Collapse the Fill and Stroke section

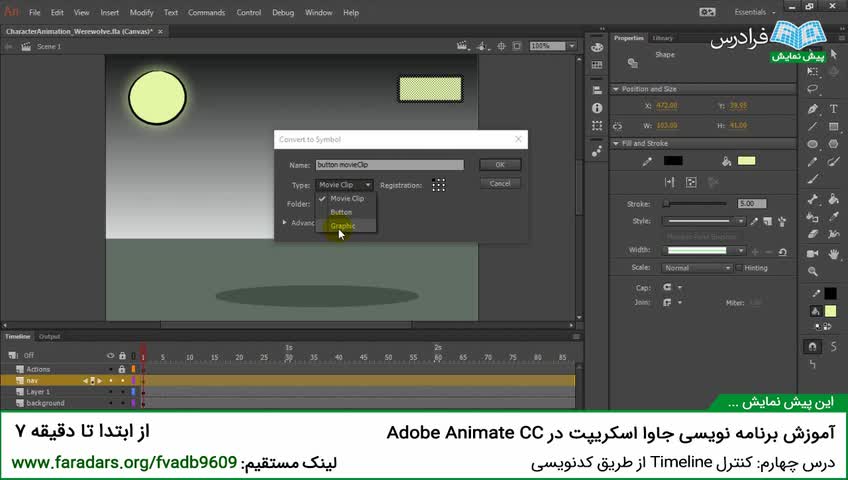click(x=616, y=144)
